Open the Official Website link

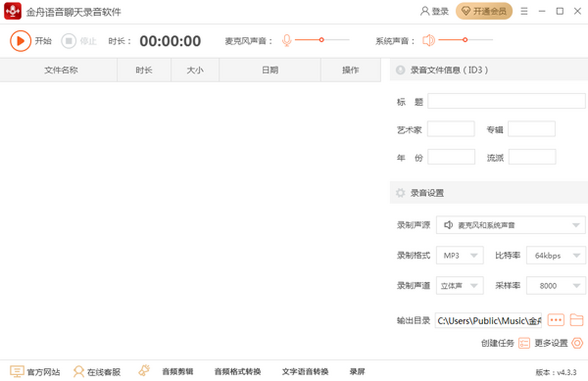click(x=35, y=372)
